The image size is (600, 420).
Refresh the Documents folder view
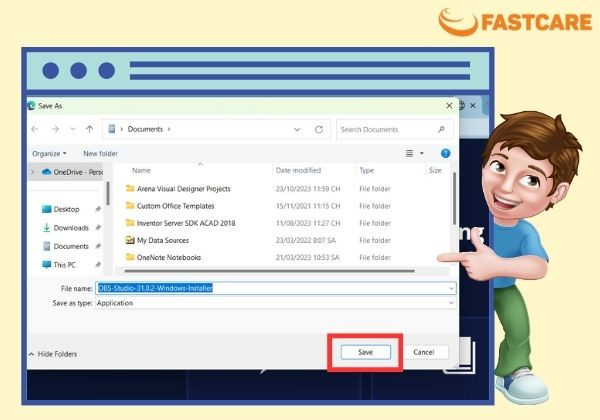pos(319,129)
